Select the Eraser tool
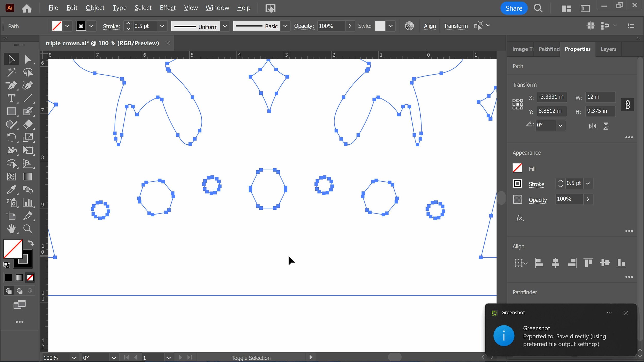644x362 pixels. 28,125
